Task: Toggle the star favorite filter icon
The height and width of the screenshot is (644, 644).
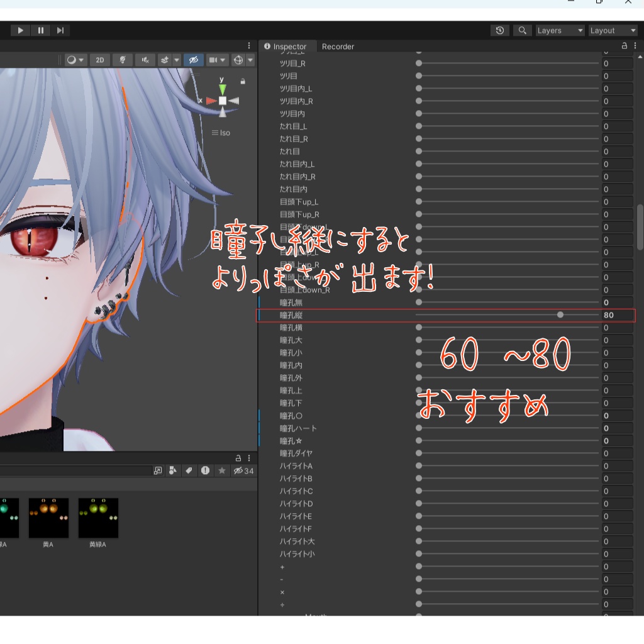Action: (221, 470)
